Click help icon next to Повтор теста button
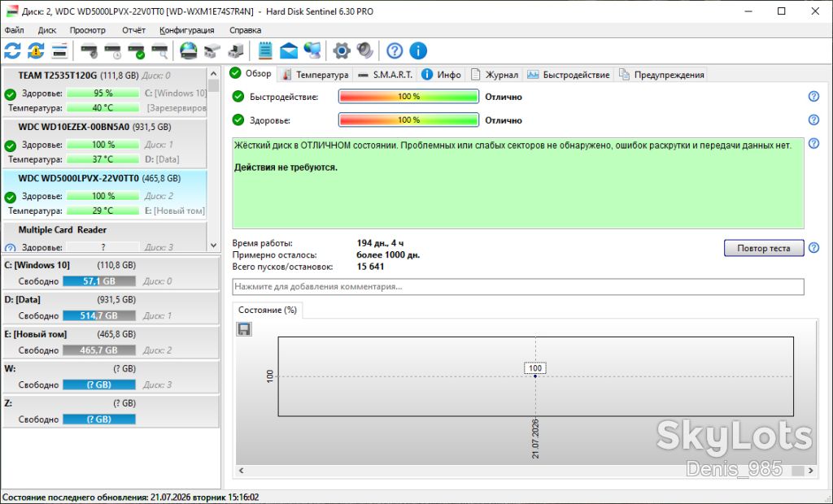Image resolution: width=833 pixels, height=504 pixels. click(813, 247)
